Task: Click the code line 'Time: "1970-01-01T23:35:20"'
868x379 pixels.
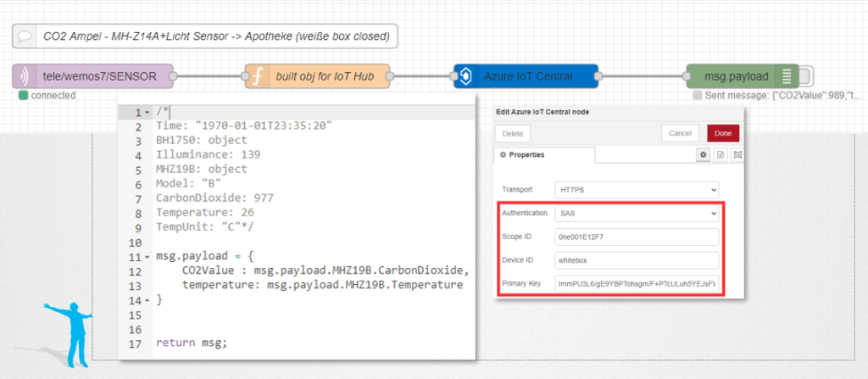Action: (x=244, y=126)
